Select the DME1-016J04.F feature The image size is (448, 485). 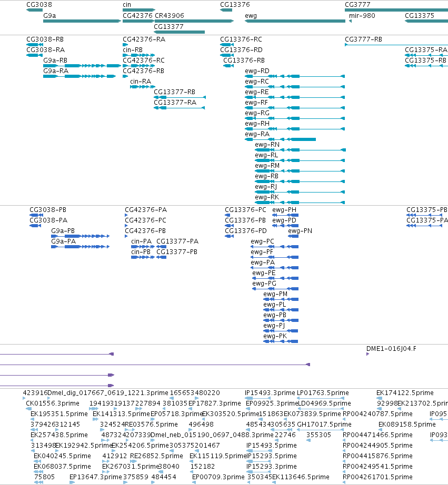(367, 354)
